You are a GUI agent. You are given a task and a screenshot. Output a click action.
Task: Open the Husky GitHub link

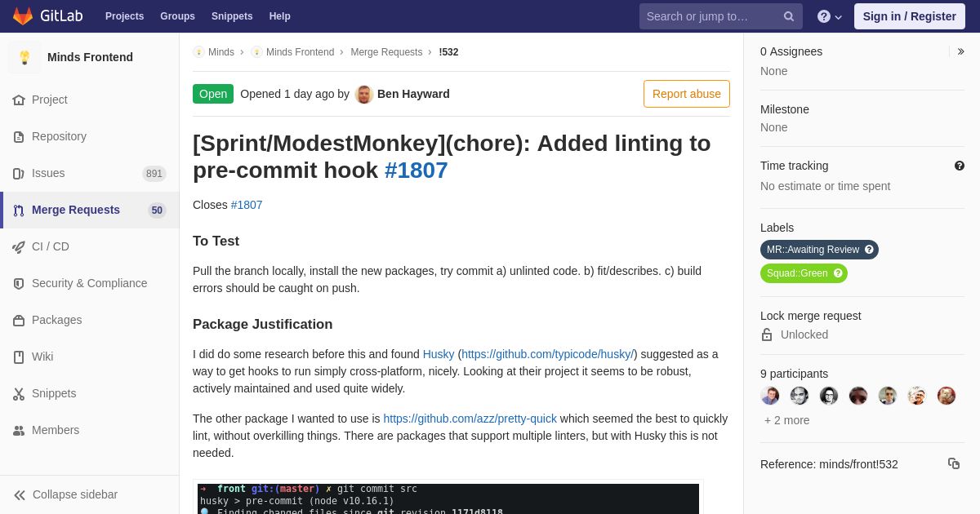click(x=548, y=354)
